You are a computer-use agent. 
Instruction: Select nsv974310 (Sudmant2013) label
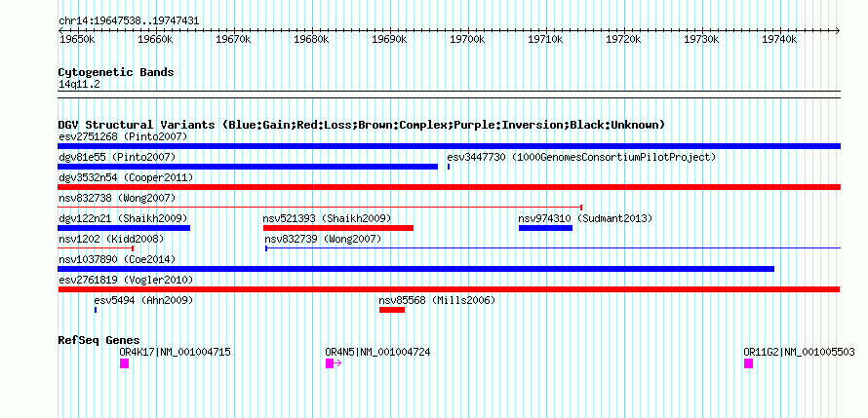tap(586, 218)
